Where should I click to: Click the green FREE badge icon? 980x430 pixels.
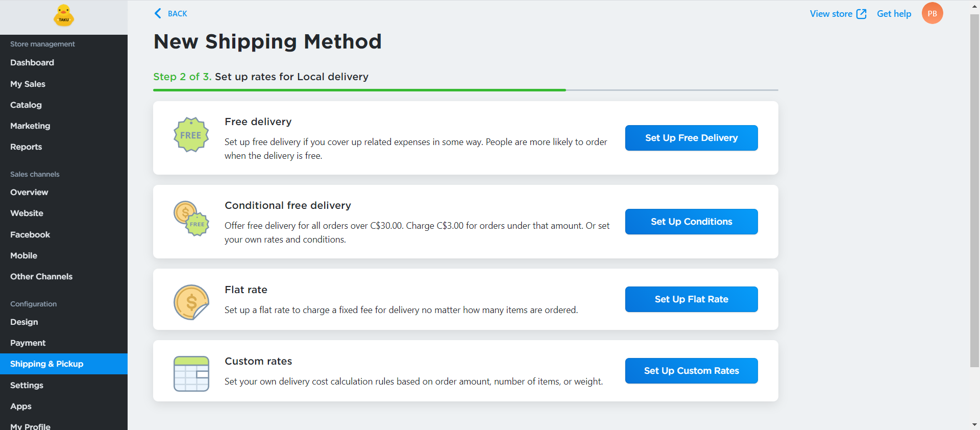[x=191, y=135]
